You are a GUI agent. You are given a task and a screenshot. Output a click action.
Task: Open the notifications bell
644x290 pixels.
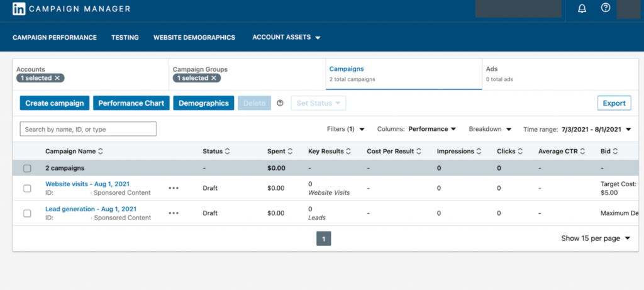pos(582,9)
